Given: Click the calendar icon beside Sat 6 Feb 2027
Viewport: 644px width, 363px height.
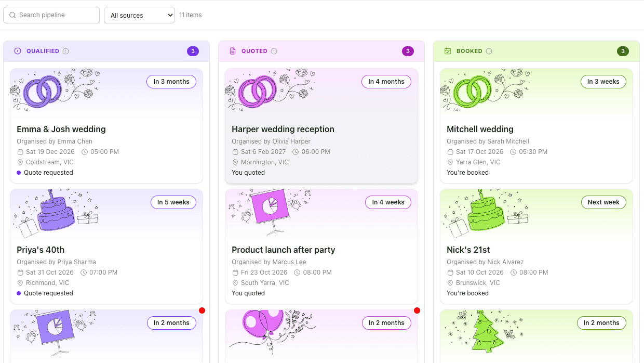Looking at the screenshot, I should tap(235, 152).
